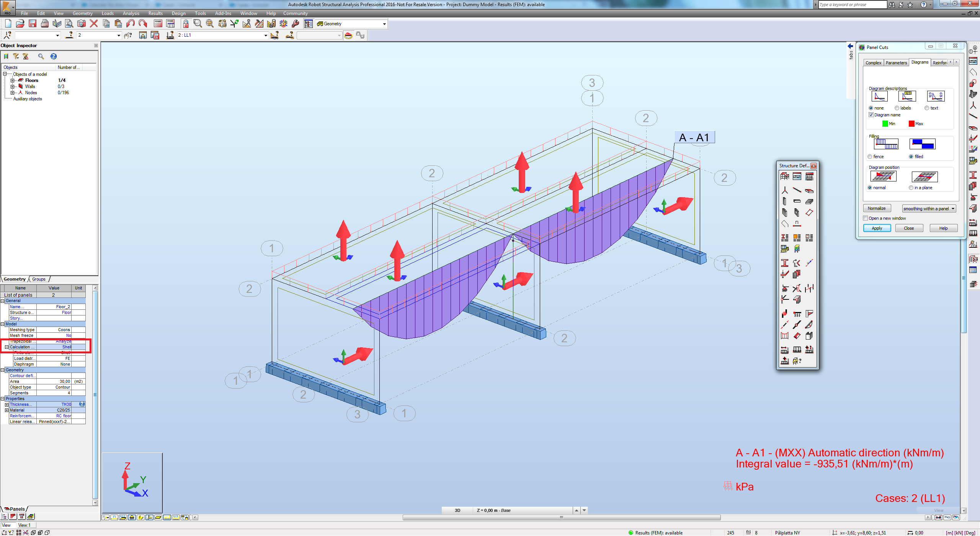Expand the Floors node in Object Inspector

(x=13, y=80)
